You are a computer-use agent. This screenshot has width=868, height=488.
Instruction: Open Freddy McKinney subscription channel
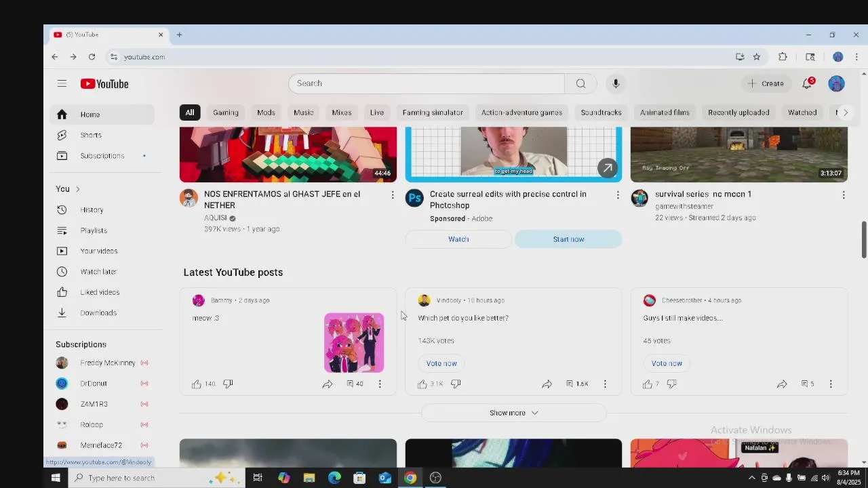102,363
